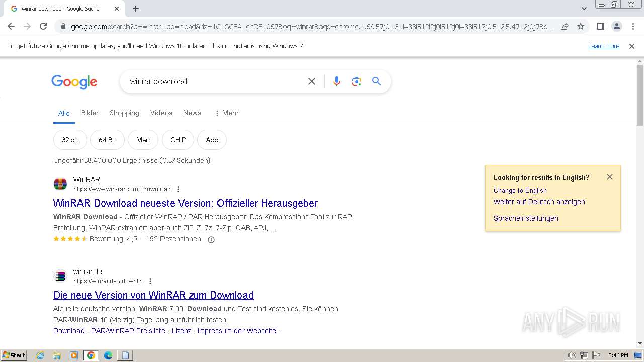The image size is (644, 362).
Task: Open more options for win-rar.com result
Action: pyautogui.click(x=178, y=189)
